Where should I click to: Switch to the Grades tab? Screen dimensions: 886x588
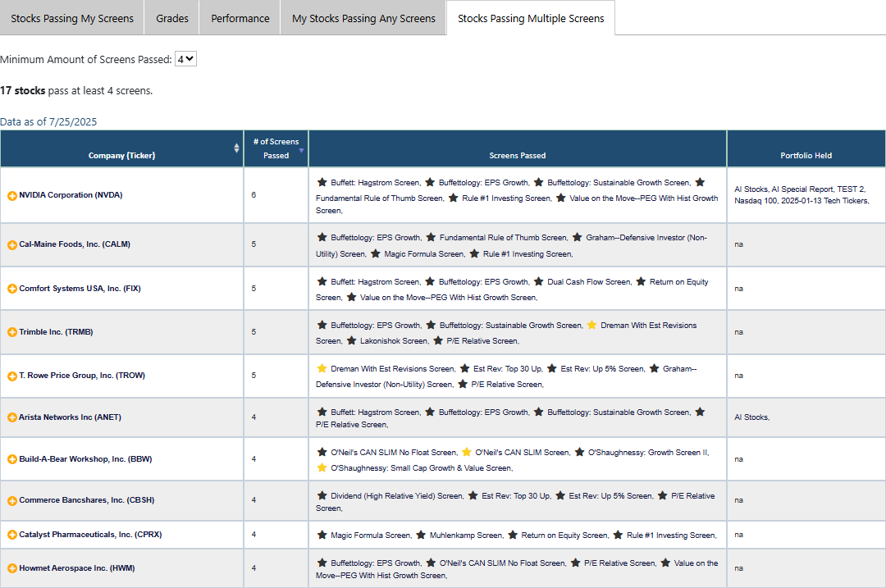point(171,18)
